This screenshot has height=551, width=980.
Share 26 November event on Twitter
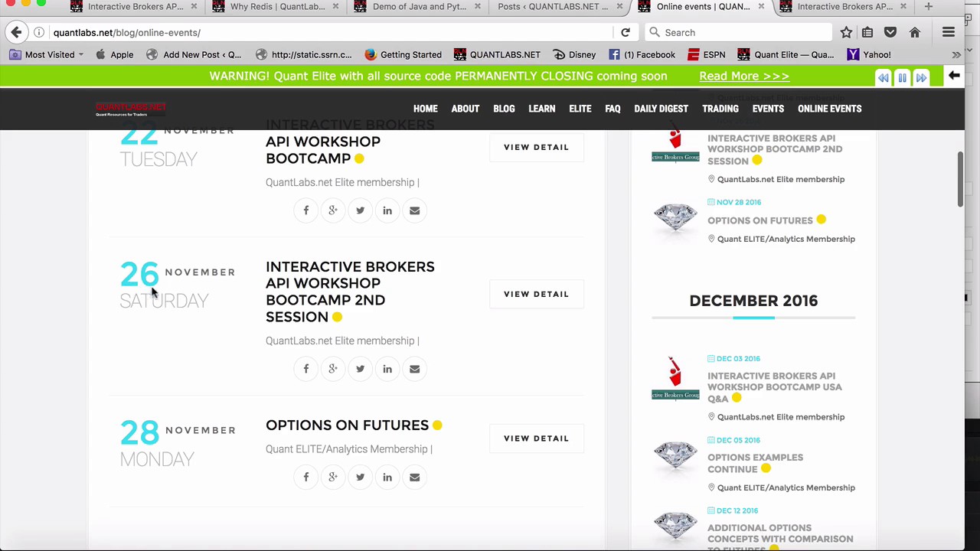coord(360,369)
